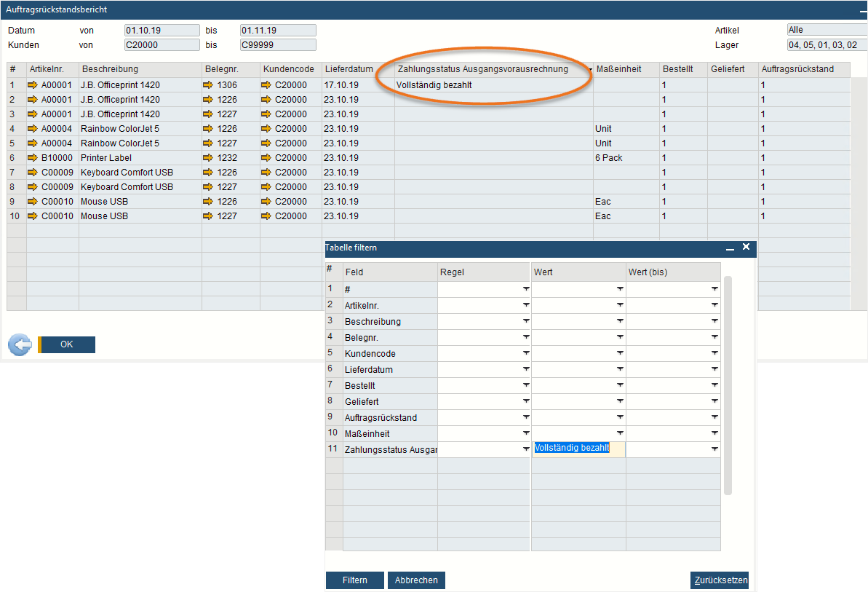Open Wert dropdown for Maßeinheit filter row
Viewport: 868px width, 592px height.
(620, 433)
